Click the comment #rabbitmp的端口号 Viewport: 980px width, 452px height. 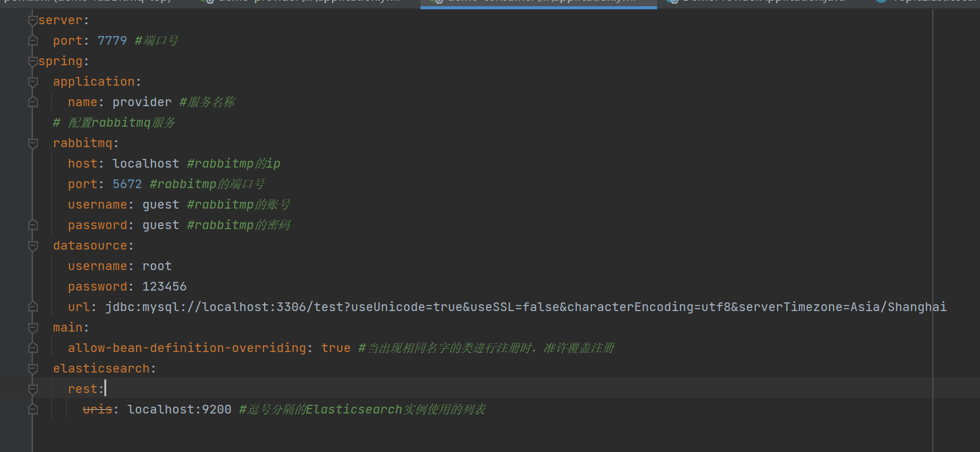[x=207, y=184]
